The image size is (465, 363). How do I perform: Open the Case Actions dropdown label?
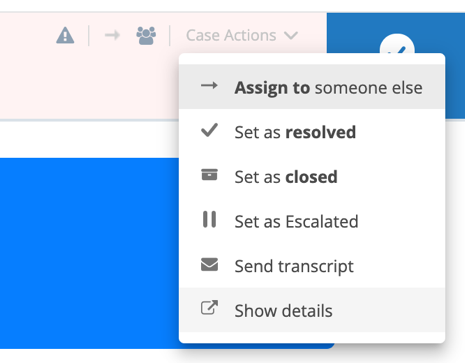tap(231, 35)
